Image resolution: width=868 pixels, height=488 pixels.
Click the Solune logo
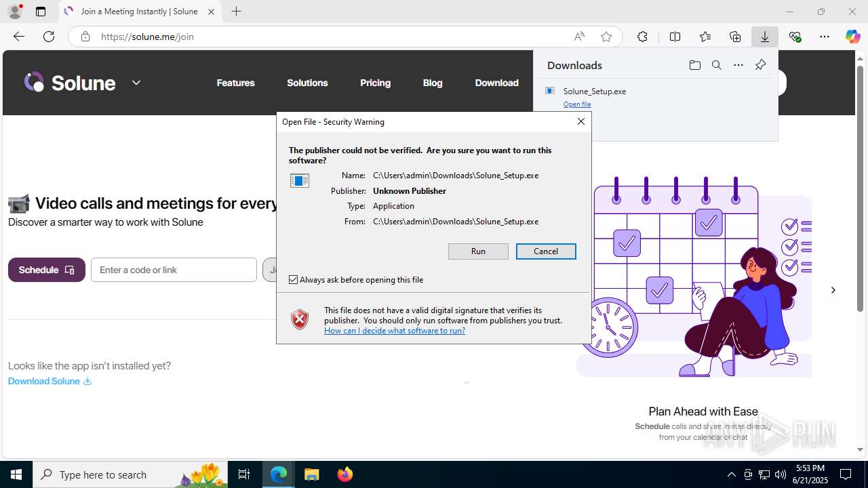70,83
